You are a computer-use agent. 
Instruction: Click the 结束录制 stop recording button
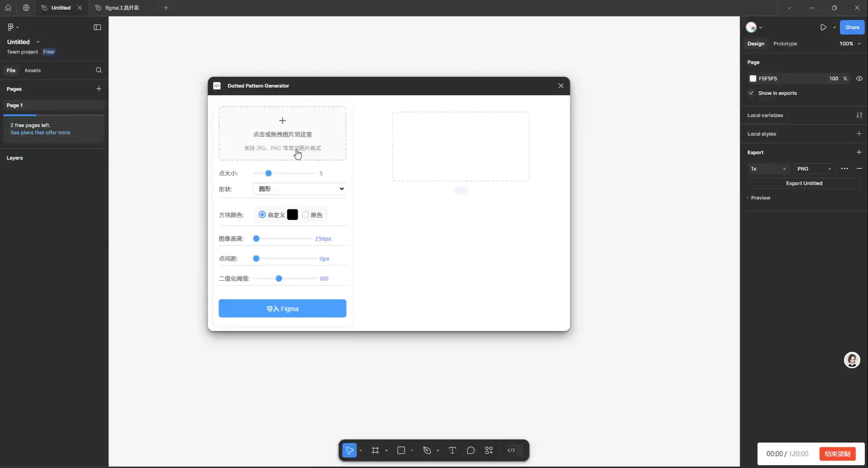[x=837, y=454]
